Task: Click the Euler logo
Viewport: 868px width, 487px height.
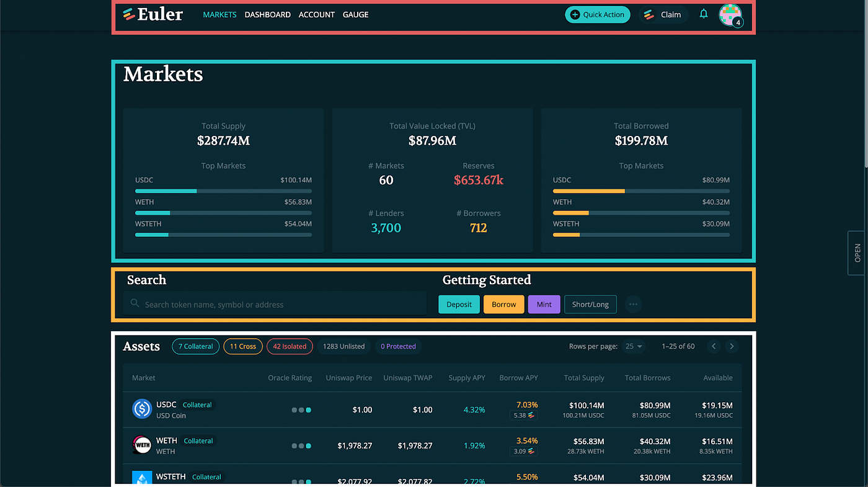Action: click(153, 14)
